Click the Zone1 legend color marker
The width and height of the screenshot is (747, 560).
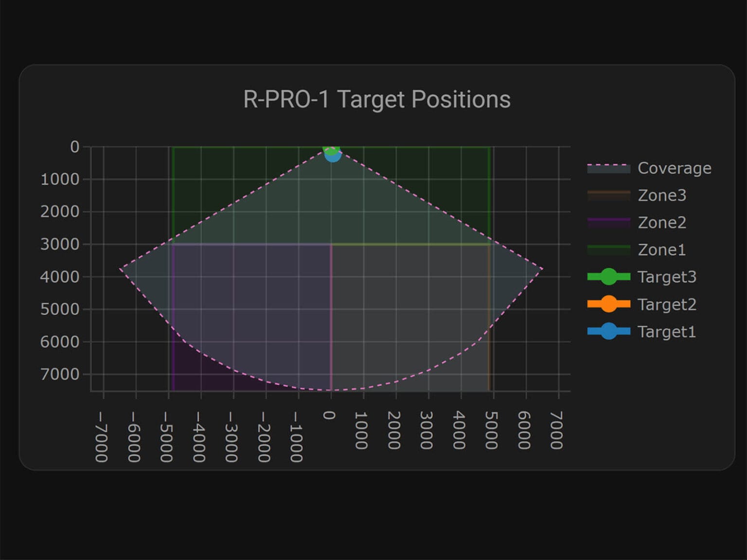pyautogui.click(x=608, y=250)
